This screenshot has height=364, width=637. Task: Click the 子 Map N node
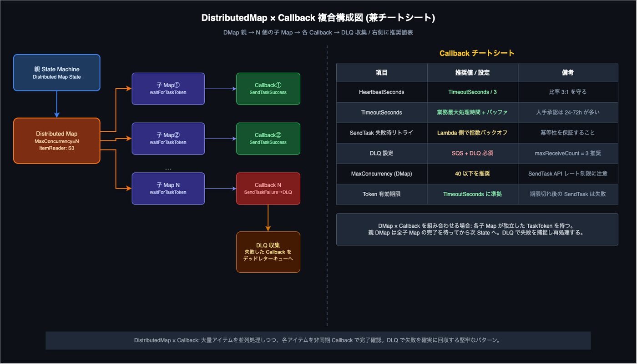[168, 189]
